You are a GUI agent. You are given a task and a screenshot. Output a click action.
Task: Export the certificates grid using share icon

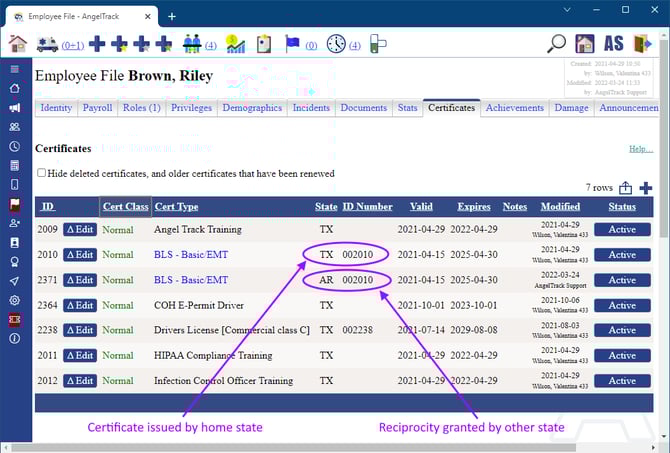pos(626,188)
